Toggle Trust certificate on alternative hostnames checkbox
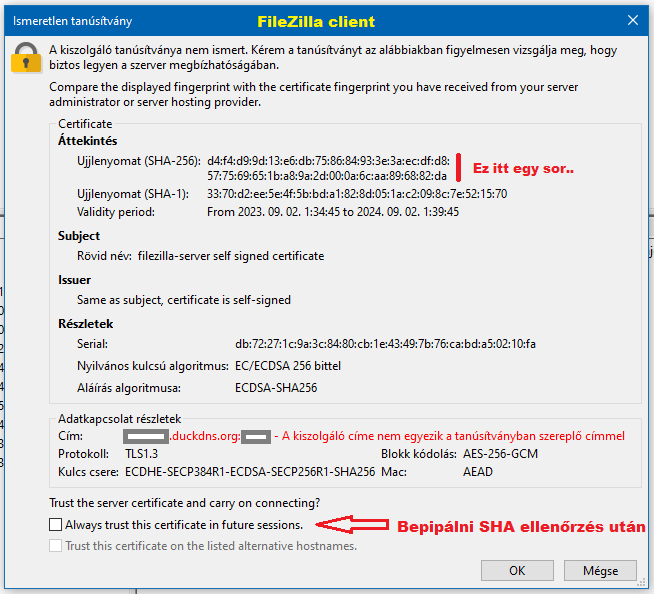This screenshot has height=594, width=654. [55, 546]
